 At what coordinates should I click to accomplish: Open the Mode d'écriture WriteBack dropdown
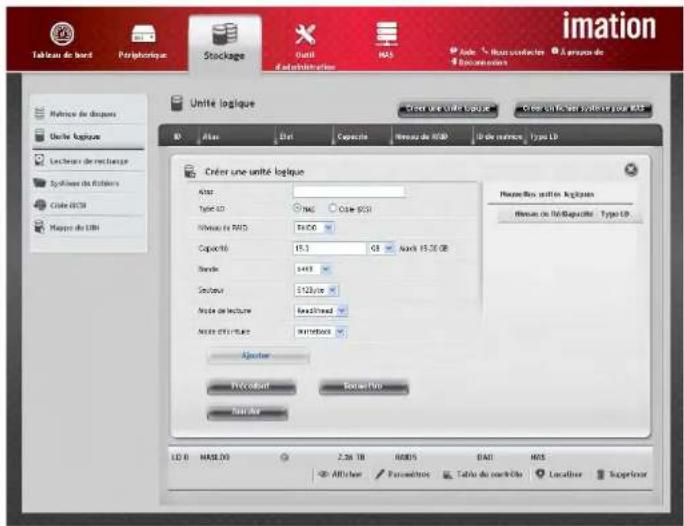click(320, 332)
